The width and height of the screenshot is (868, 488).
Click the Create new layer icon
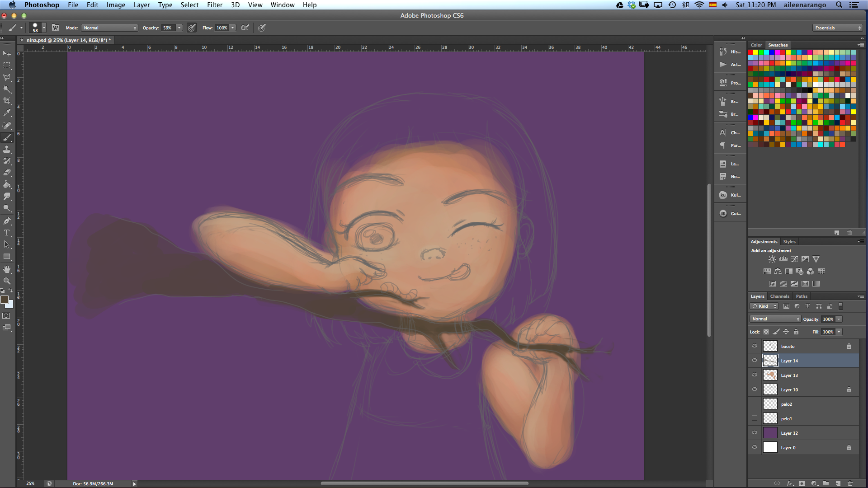pyautogui.click(x=838, y=483)
